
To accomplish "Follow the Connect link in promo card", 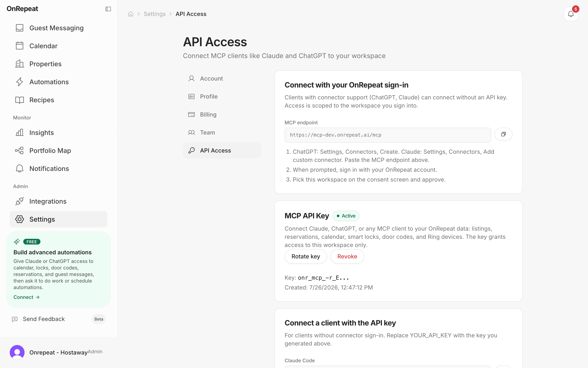I will pyautogui.click(x=27, y=297).
